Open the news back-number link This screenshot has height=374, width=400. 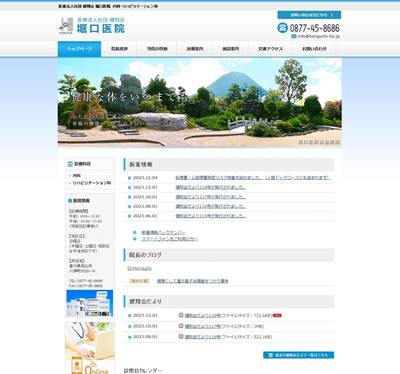point(163,232)
